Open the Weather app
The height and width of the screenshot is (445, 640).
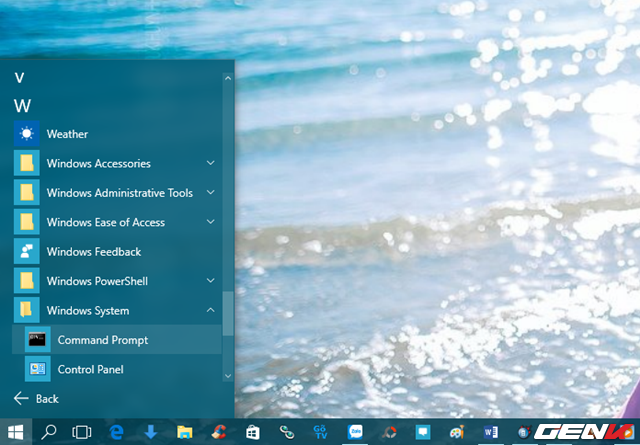[x=67, y=134]
